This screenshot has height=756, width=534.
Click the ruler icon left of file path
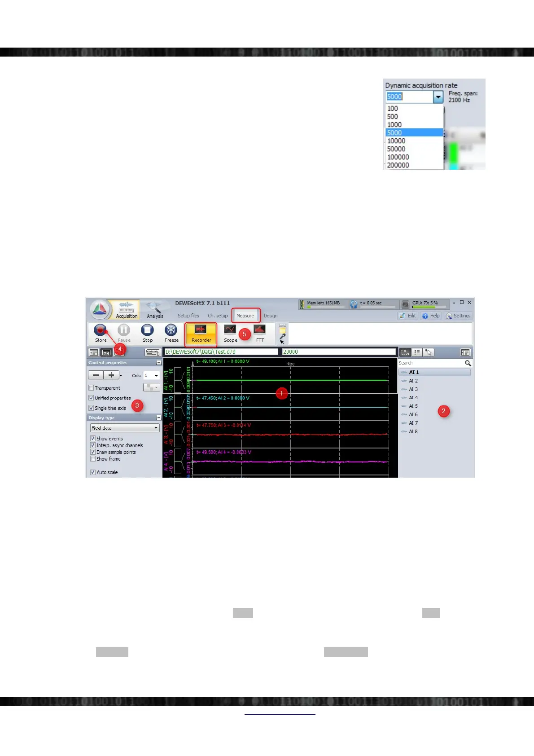[153, 352]
